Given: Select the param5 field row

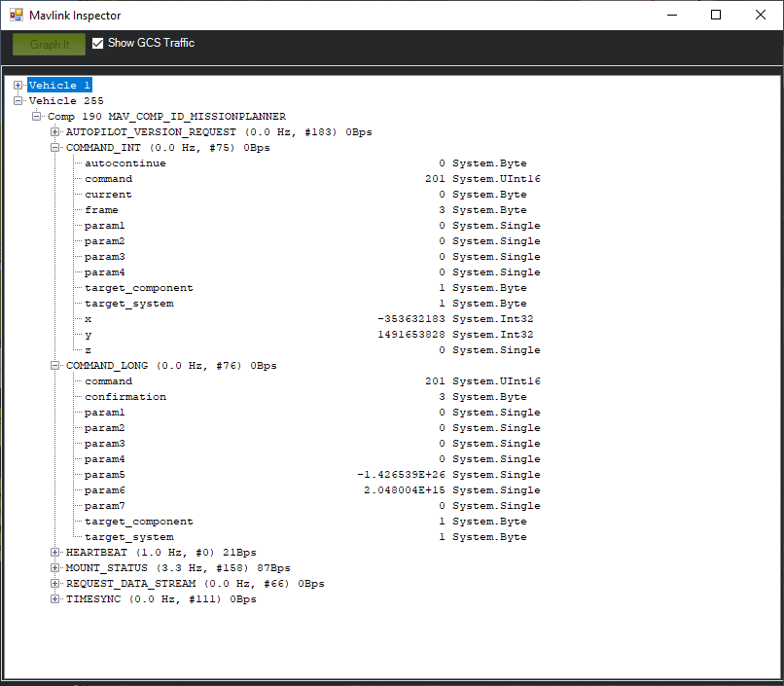Looking at the screenshot, I should click(x=312, y=474).
